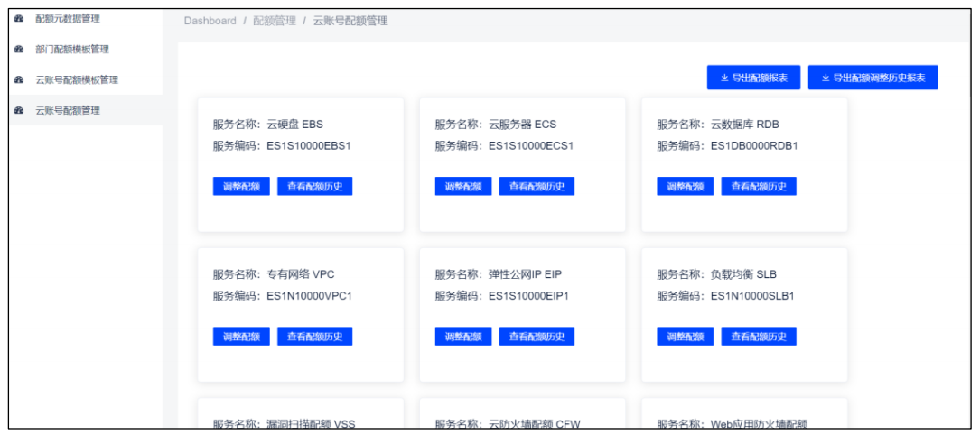
Task: Open 配额元数据管理 in the sidebar
Action: (86, 19)
